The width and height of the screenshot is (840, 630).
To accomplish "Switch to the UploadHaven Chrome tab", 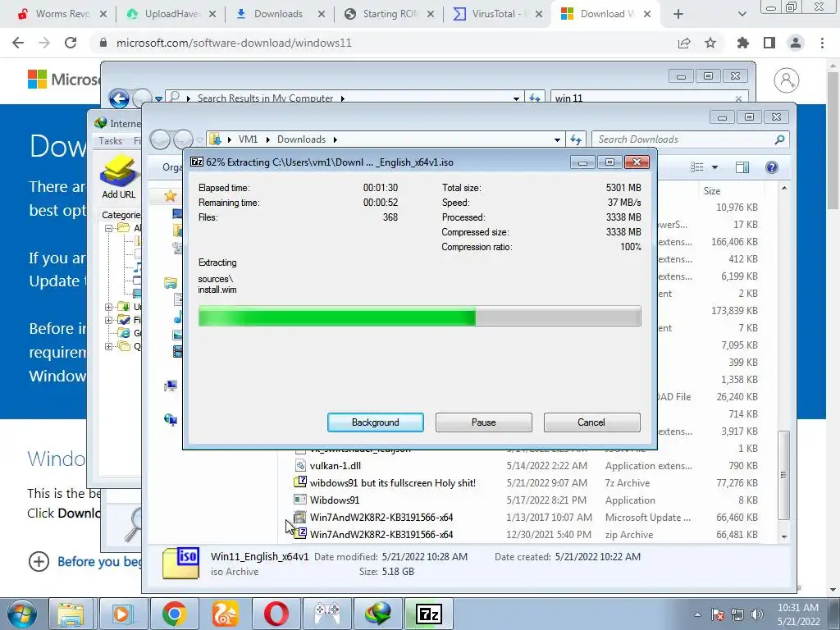I will (x=171, y=14).
